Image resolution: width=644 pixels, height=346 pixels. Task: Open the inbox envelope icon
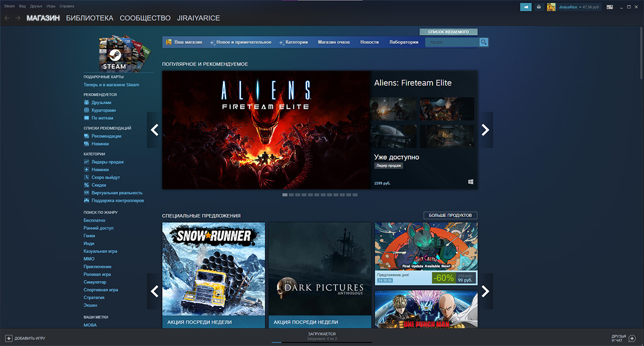click(539, 6)
